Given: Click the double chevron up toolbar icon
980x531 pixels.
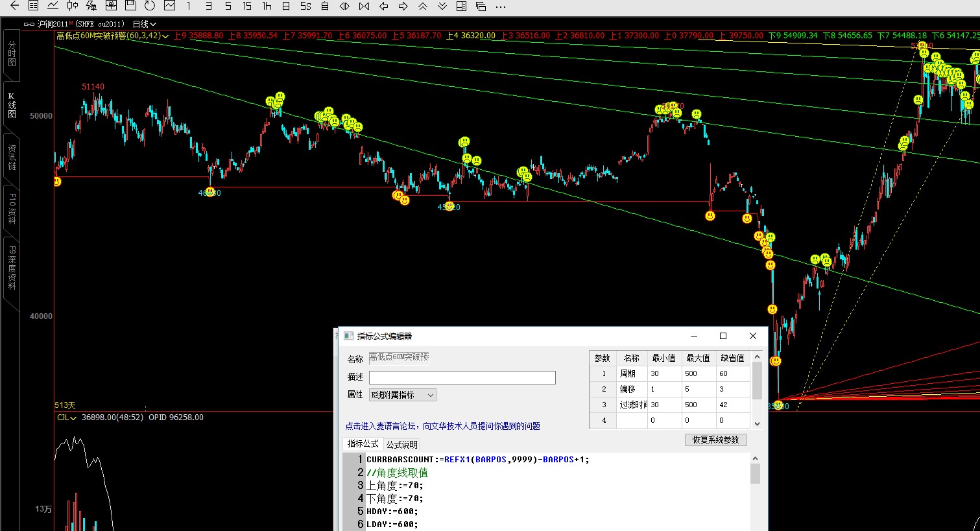Looking at the screenshot, I should tap(423, 6).
